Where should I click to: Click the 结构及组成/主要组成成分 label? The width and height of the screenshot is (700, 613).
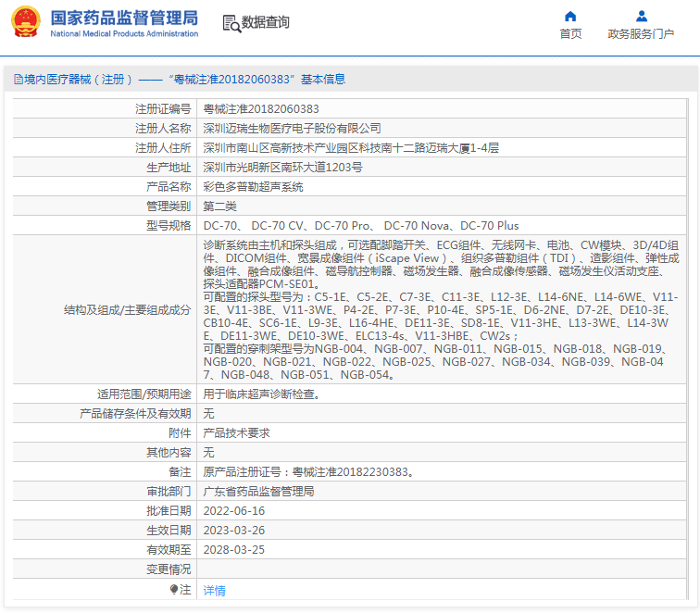[127, 310]
